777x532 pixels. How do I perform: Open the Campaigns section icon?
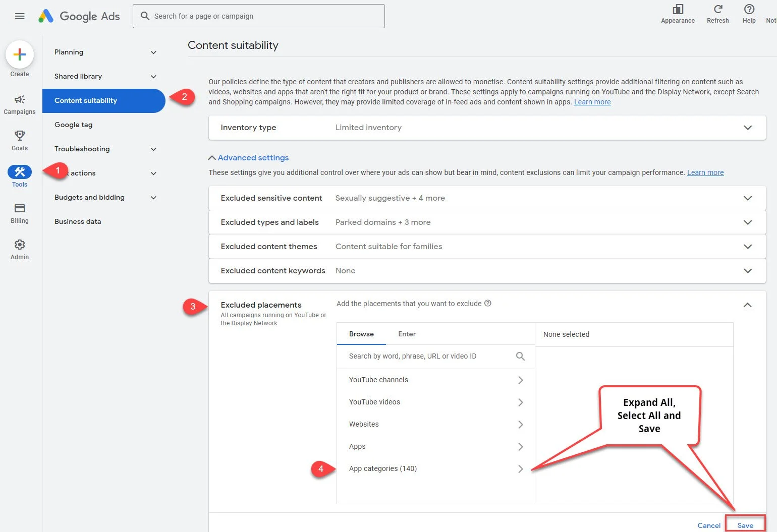(x=19, y=99)
